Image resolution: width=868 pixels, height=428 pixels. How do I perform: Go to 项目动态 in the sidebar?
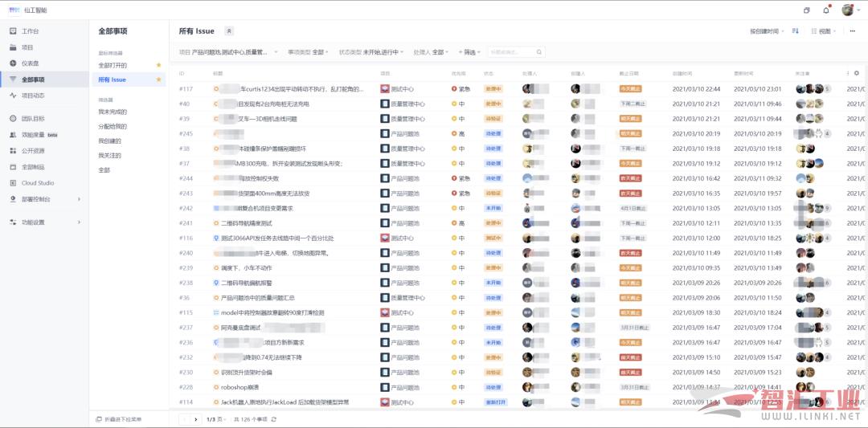(x=32, y=96)
